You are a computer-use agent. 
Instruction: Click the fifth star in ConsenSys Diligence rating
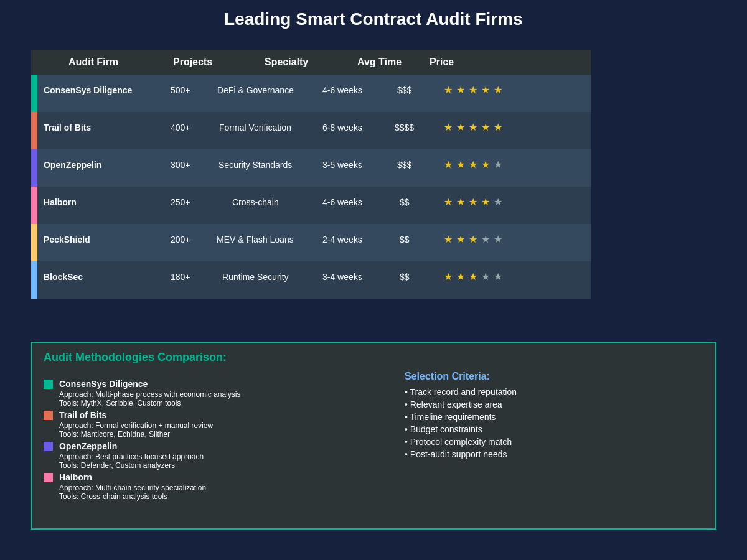point(498,90)
